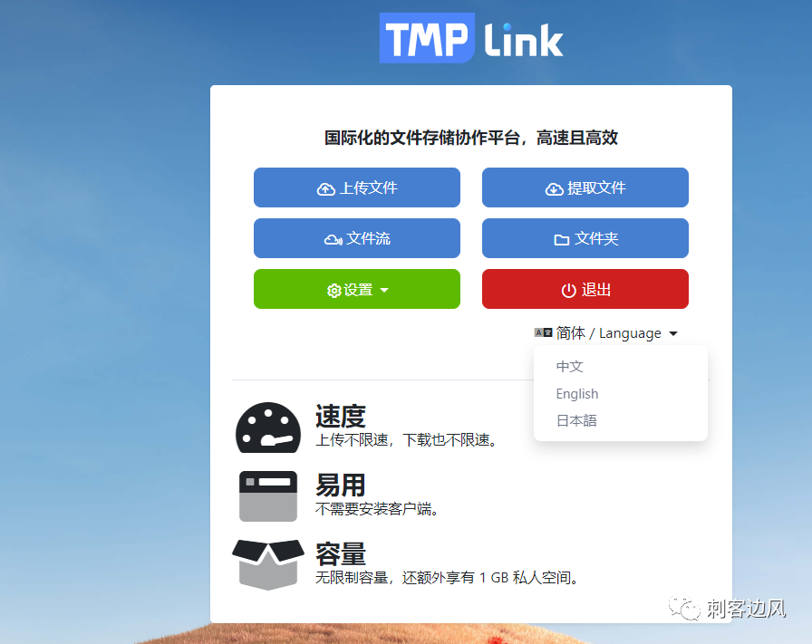Click the 提取文件 button
The height and width of the screenshot is (644, 812).
pyautogui.click(x=585, y=187)
